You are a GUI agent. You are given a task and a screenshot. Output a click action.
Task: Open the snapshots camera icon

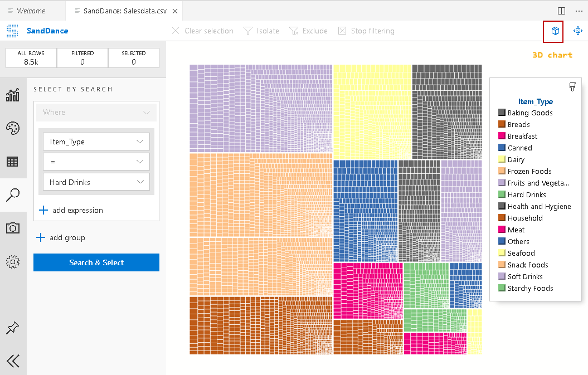point(13,228)
